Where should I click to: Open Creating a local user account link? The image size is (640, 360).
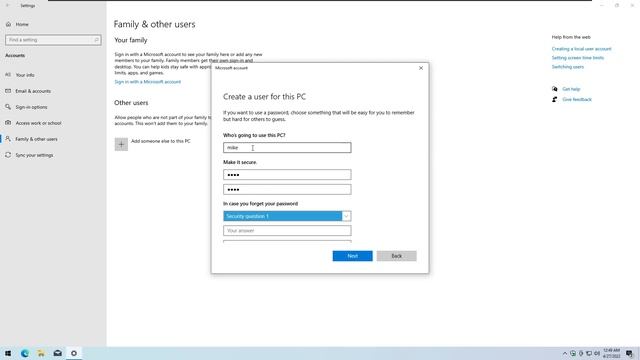click(x=581, y=49)
